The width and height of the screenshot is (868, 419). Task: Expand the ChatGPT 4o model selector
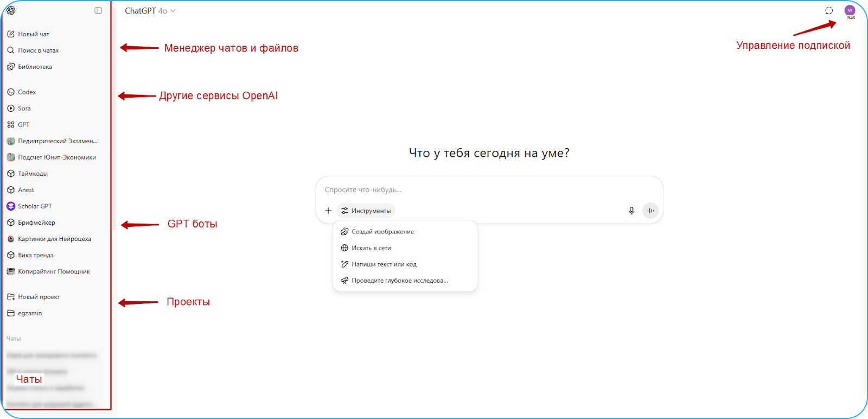(150, 11)
